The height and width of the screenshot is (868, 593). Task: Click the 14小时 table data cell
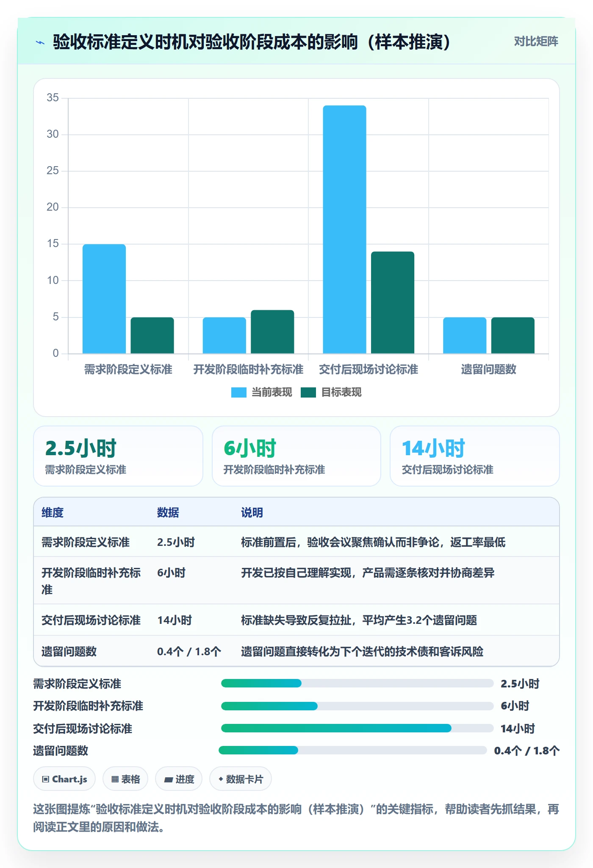click(x=175, y=620)
